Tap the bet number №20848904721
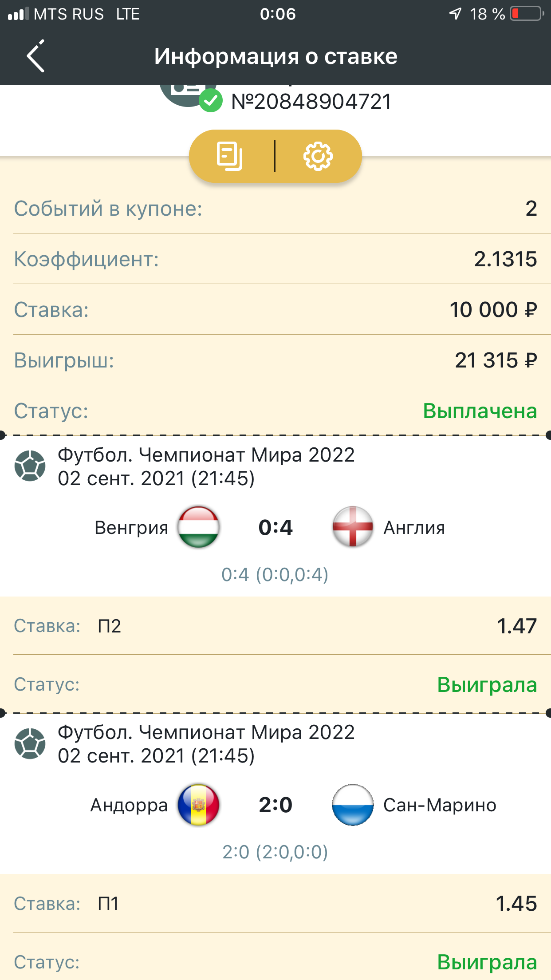 [x=311, y=102]
